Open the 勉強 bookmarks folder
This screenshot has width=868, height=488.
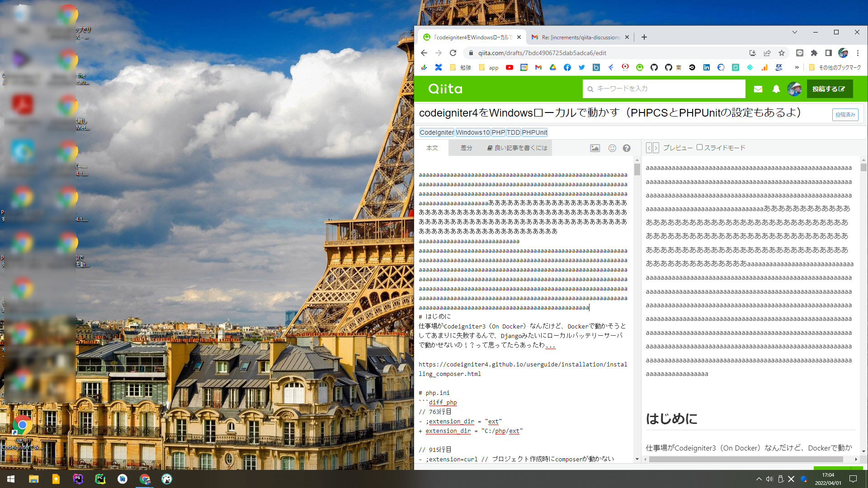click(x=461, y=67)
